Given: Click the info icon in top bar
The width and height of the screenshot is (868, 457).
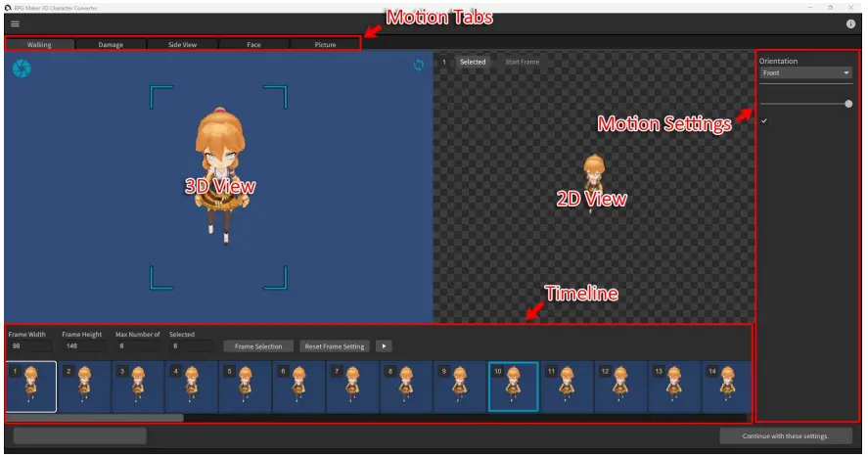Looking at the screenshot, I should pos(850,23).
